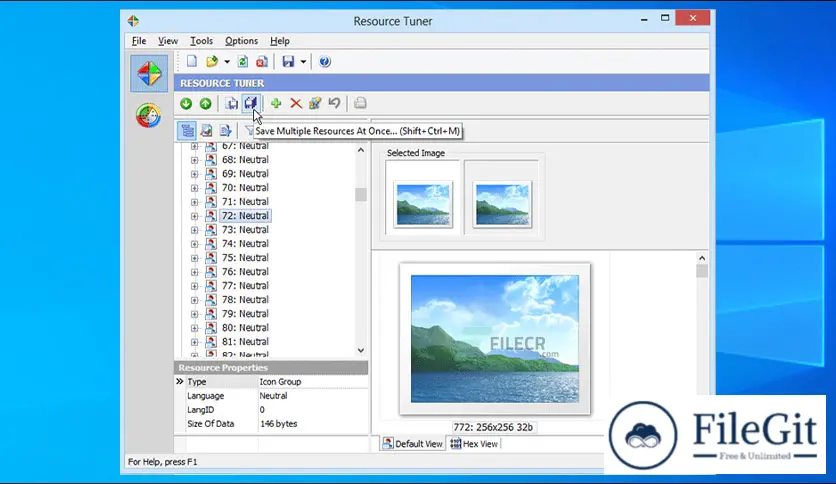Click the Undo curved arrow icon
Viewport: 836px width, 484px height.
click(334, 103)
